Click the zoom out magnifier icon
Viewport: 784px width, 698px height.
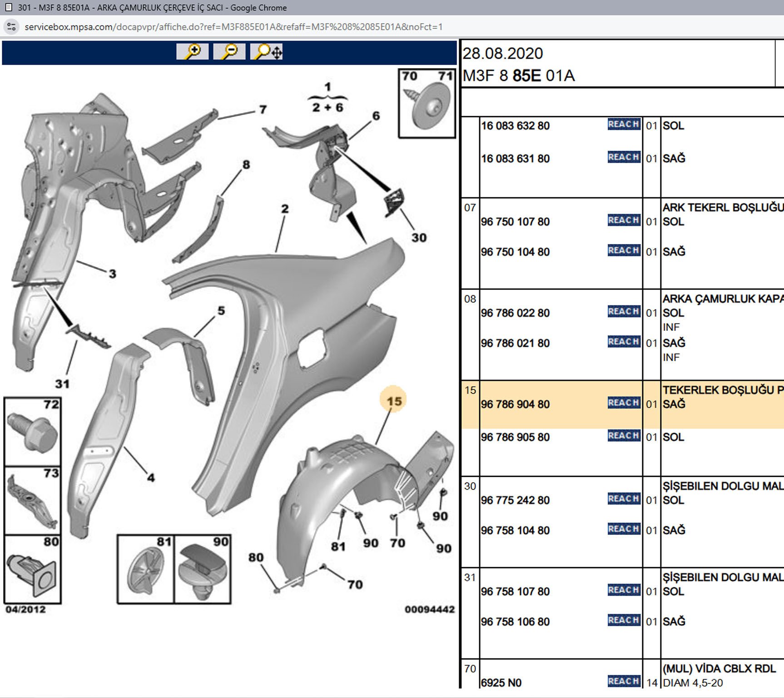pos(229,51)
